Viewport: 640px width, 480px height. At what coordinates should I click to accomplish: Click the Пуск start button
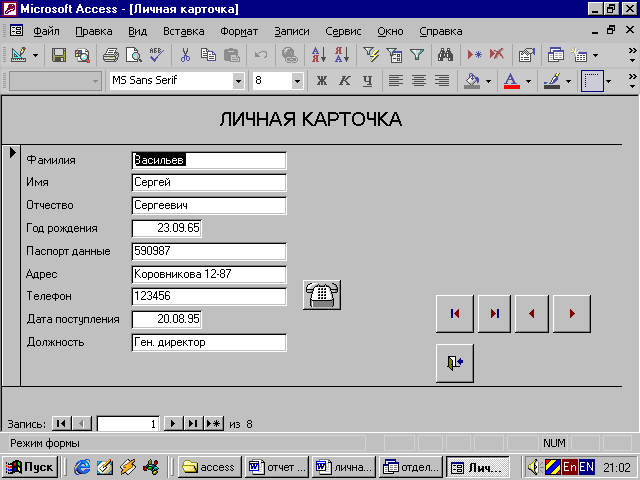30,467
